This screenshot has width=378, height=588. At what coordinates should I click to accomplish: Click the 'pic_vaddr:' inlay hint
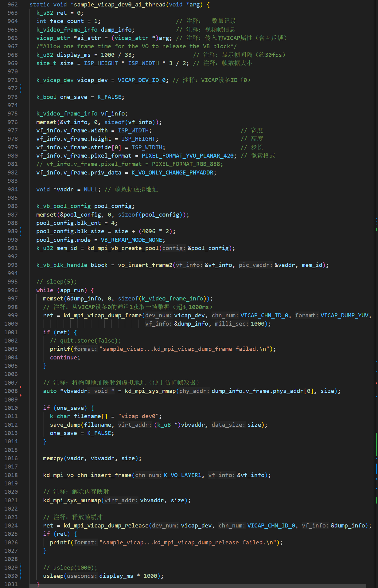point(255,265)
